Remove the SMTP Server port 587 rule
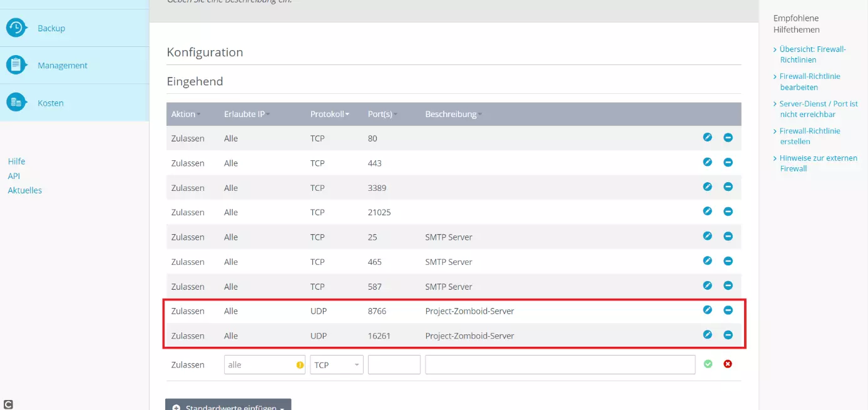Viewport: 868px width, 410px height. pyautogui.click(x=728, y=285)
